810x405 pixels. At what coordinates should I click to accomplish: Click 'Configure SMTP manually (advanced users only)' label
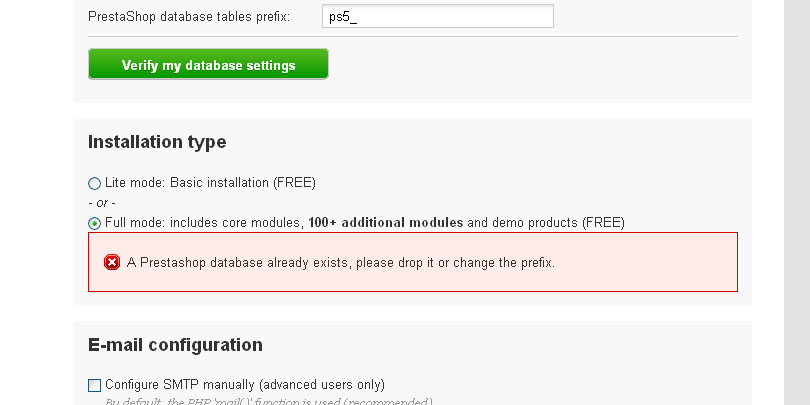[245, 385]
